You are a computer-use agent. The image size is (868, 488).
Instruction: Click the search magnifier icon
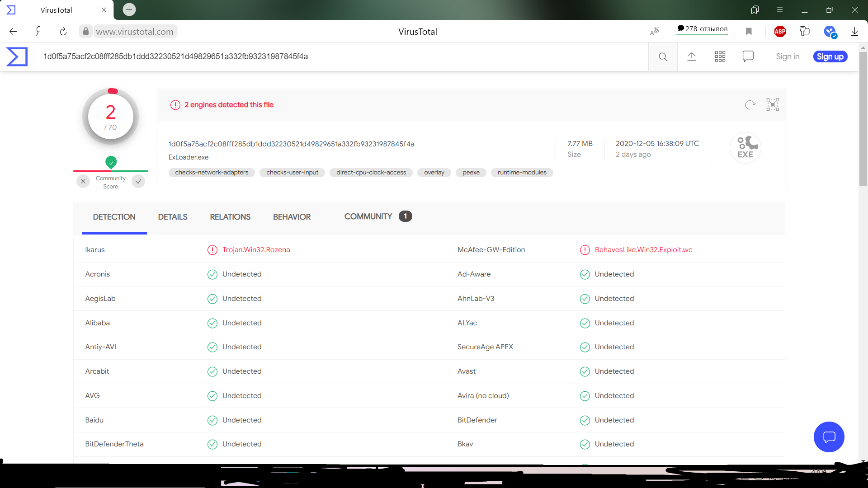pyautogui.click(x=663, y=57)
